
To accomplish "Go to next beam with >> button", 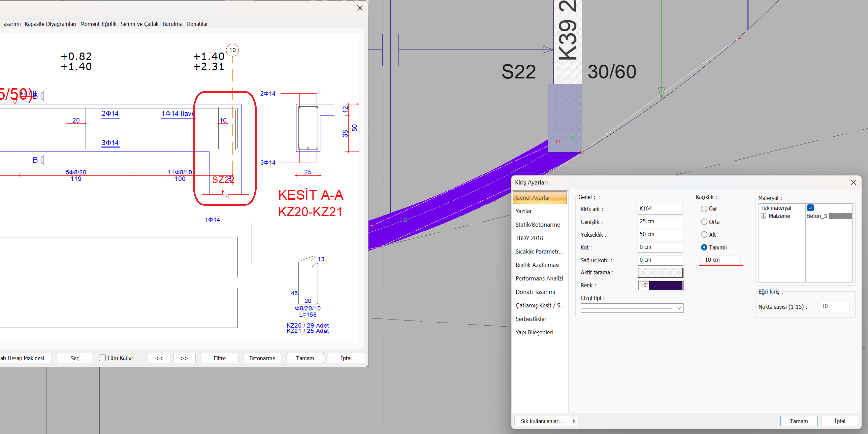I will [184, 358].
